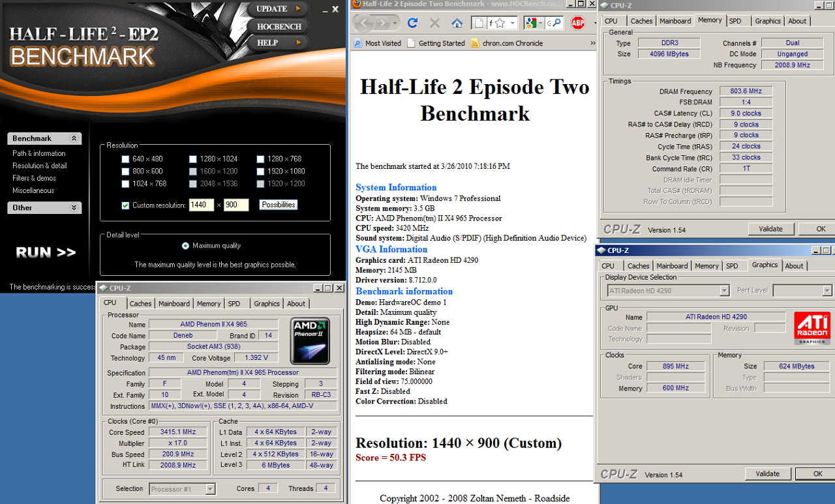Click the chron.com Chronicle RSS feed bookmark
835x504 pixels.
pos(506,43)
